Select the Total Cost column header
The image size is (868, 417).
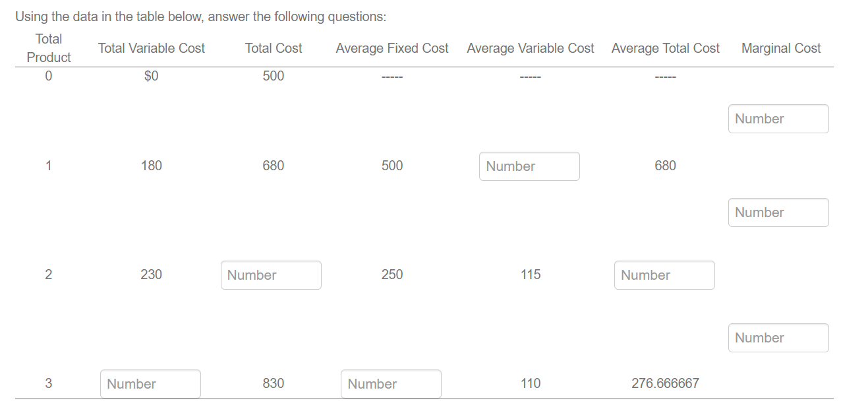[274, 48]
